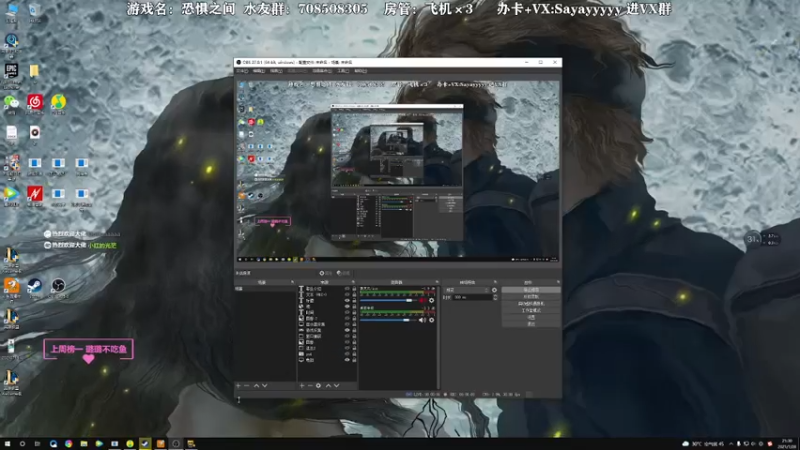
Task: Open the 工具 (Tools) menu in OBS
Action: (x=343, y=71)
